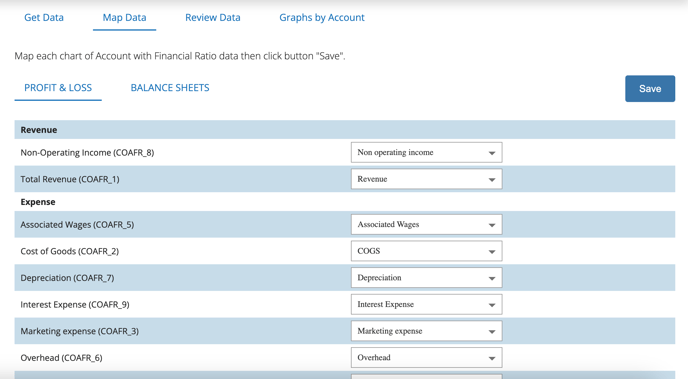Click the 'Interest Expense (COAFR_9)' label
Image resolution: width=688 pixels, height=379 pixels.
(x=75, y=304)
